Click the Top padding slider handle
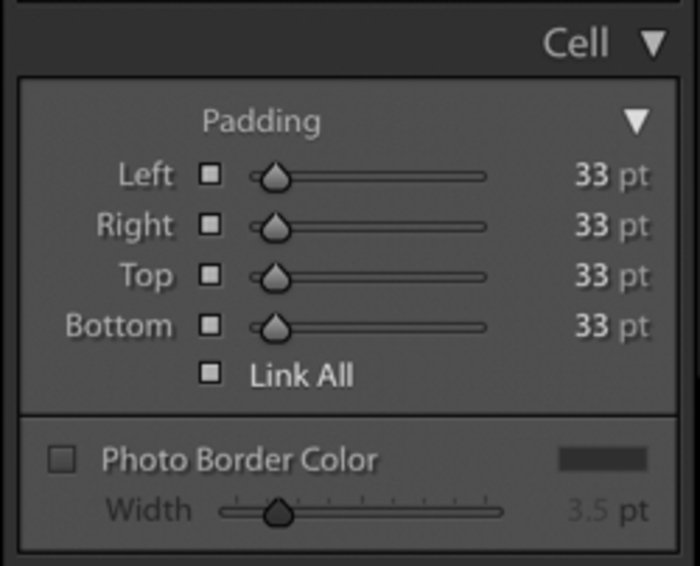700x566 pixels. tap(275, 277)
